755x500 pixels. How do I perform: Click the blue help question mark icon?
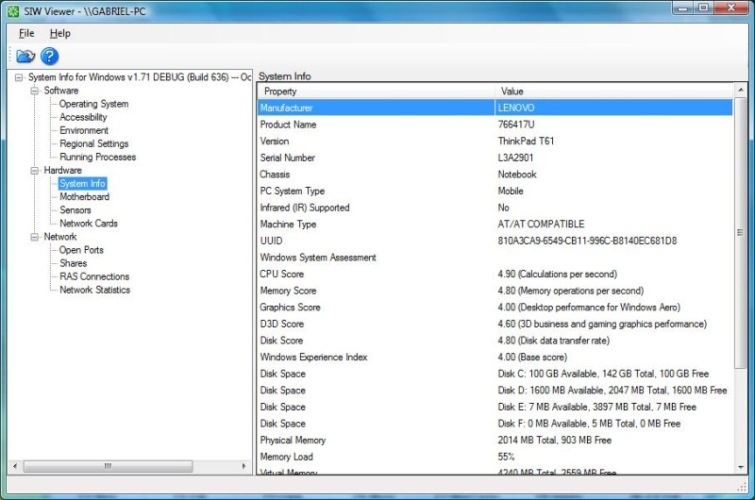[x=49, y=56]
